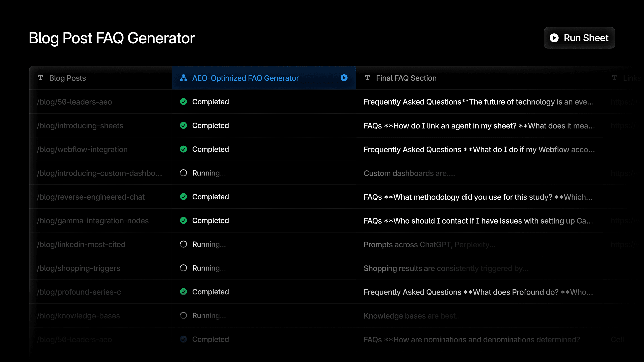Click the running spinner for /blog/shopping-triggers

click(x=183, y=268)
